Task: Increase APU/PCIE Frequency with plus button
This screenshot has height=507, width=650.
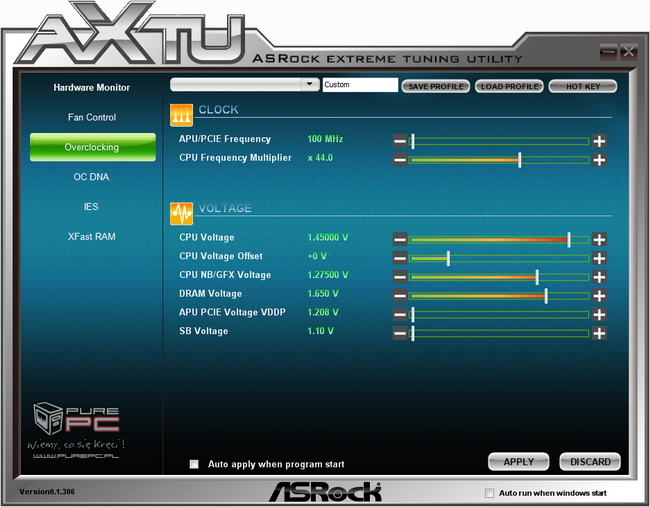Action: click(599, 141)
